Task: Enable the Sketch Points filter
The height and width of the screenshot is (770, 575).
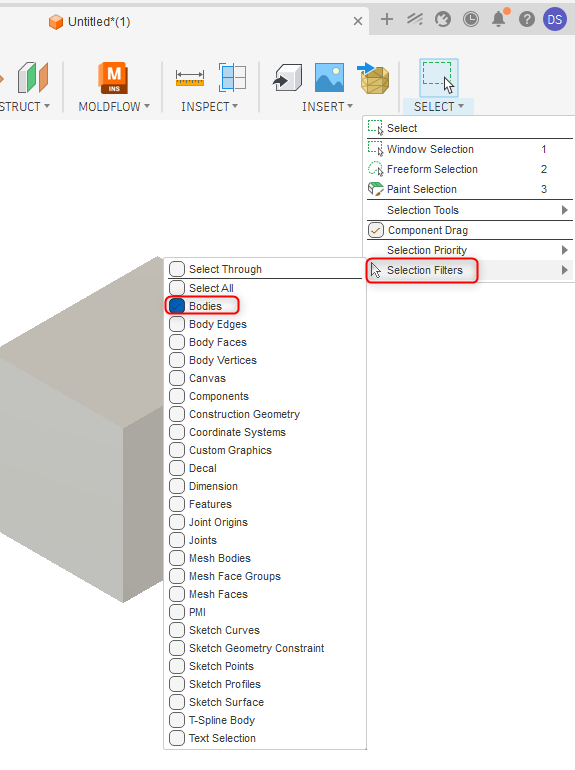Action: [177, 666]
